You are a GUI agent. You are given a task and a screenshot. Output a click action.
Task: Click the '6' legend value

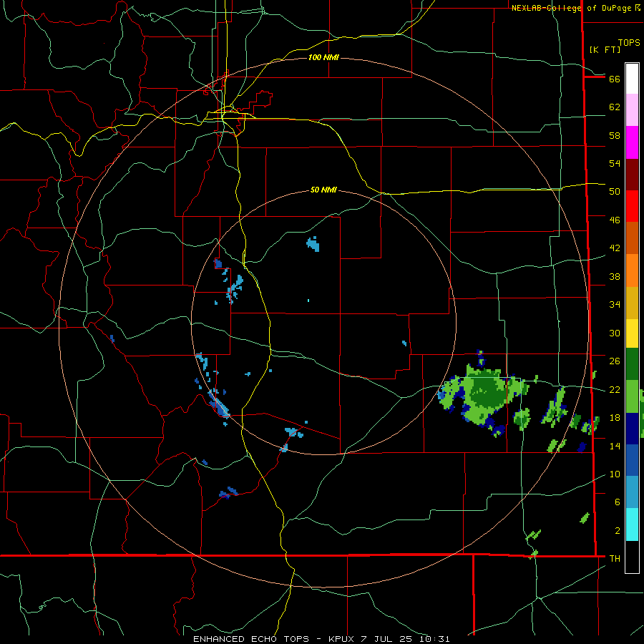click(x=618, y=502)
